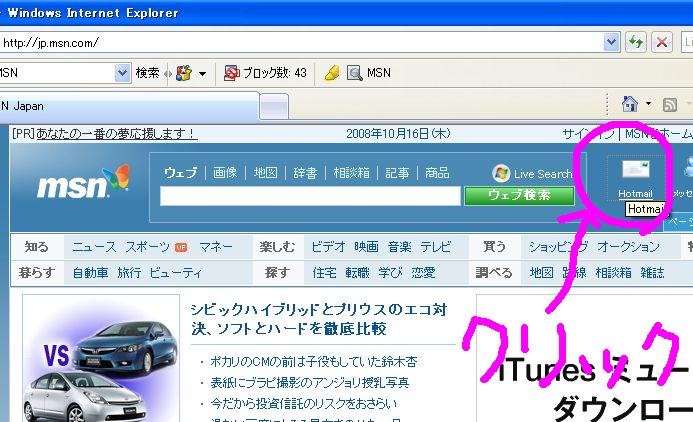Click the RSS feeds icon
The height and width of the screenshot is (422, 693).
click(670, 105)
